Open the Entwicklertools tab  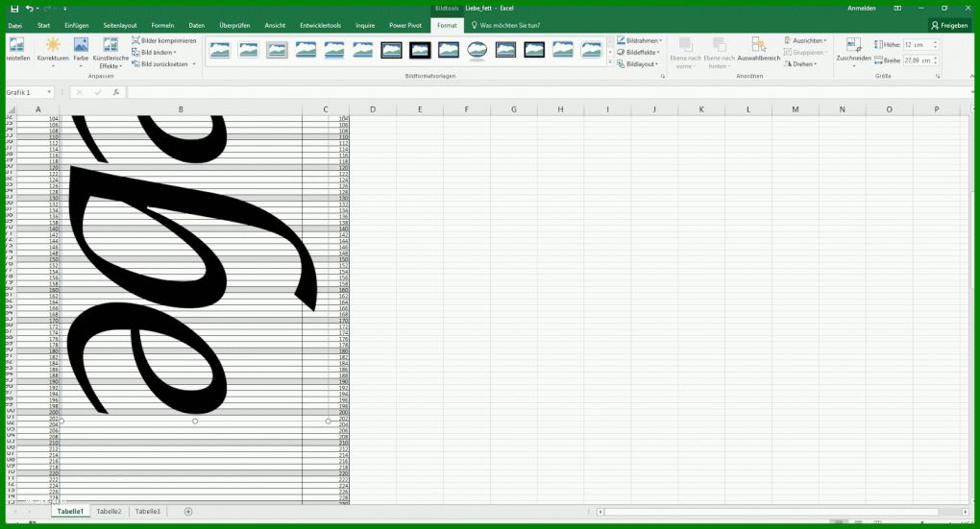(x=321, y=26)
